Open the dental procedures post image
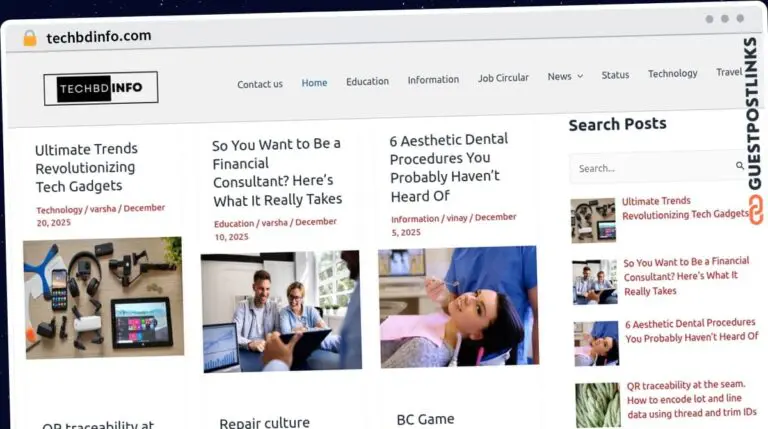Viewport: 768px width, 429px height. tap(458, 307)
